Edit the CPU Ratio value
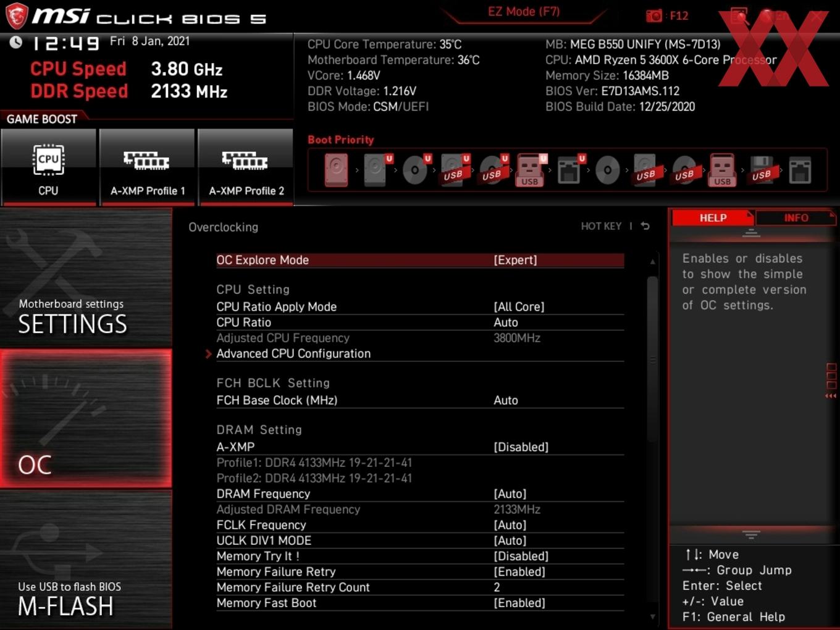Screen dimensions: 840x630 coord(420,322)
